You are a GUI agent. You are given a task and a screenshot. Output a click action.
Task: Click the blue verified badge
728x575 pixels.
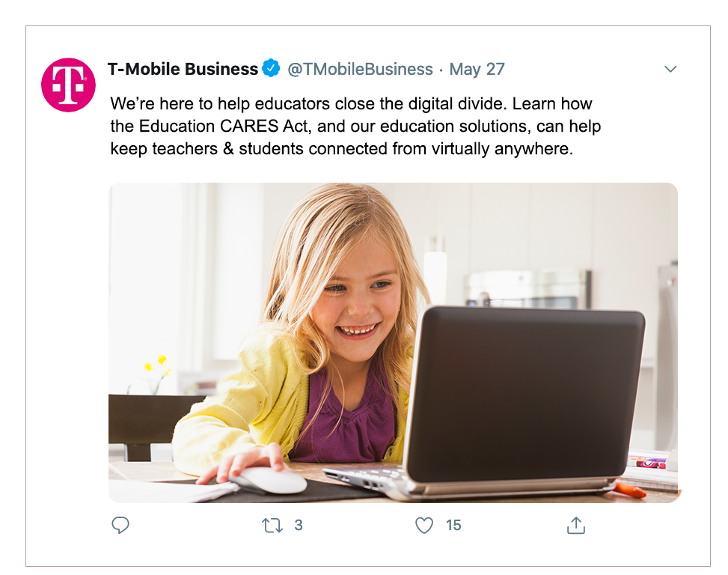pos(271,68)
